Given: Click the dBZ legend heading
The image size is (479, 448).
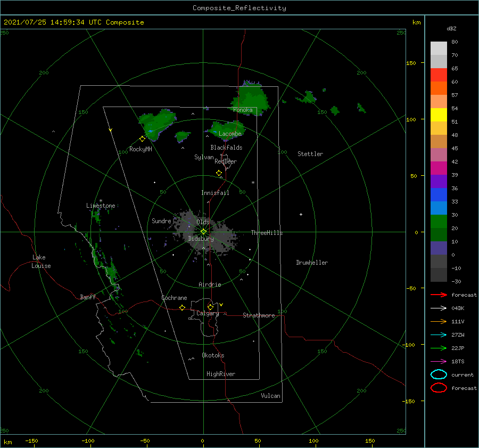Looking at the screenshot, I should pos(451,28).
